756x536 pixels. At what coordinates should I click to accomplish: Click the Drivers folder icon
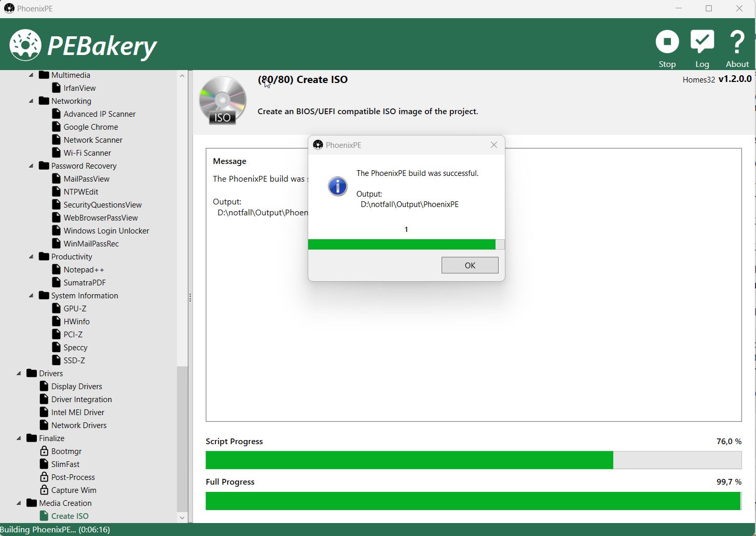pos(31,373)
